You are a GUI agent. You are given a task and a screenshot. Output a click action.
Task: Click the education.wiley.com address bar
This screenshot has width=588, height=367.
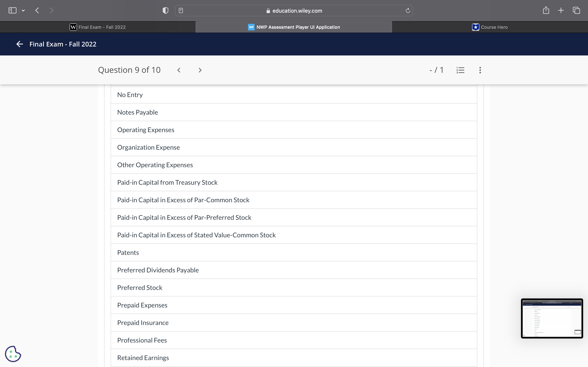click(x=294, y=11)
